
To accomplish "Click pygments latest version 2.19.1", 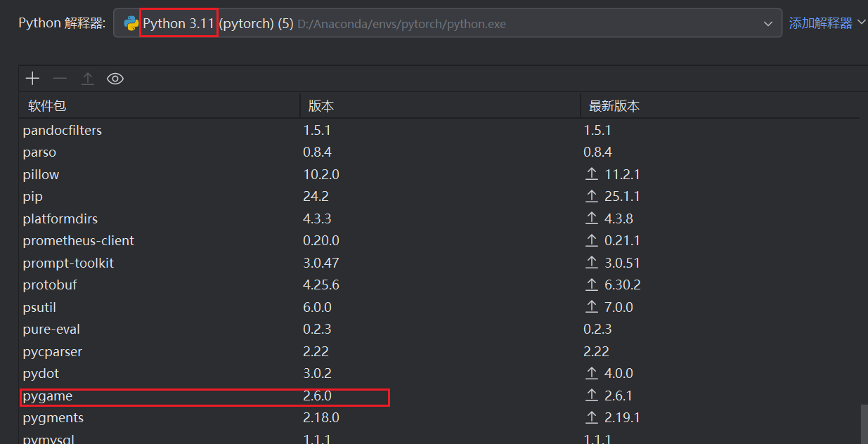I will coord(622,418).
